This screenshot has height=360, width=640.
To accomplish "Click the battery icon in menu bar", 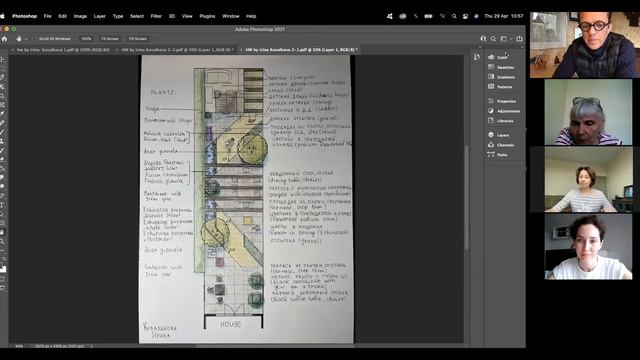I will [428, 16].
